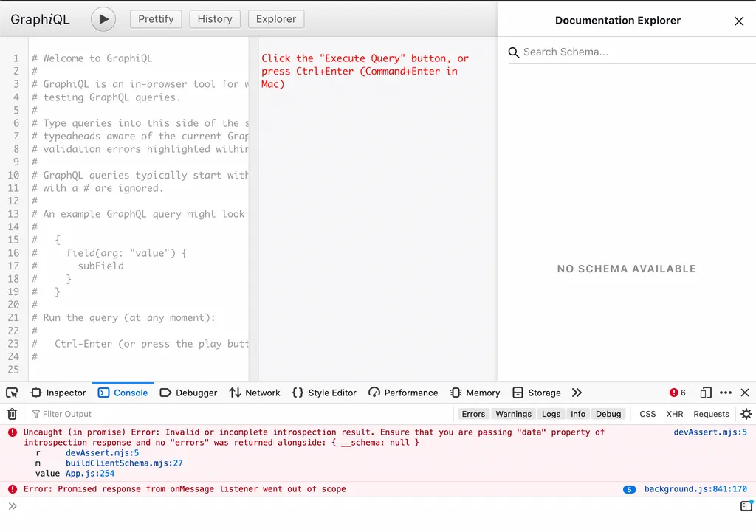Click the repeated message count badge 5

click(x=629, y=490)
